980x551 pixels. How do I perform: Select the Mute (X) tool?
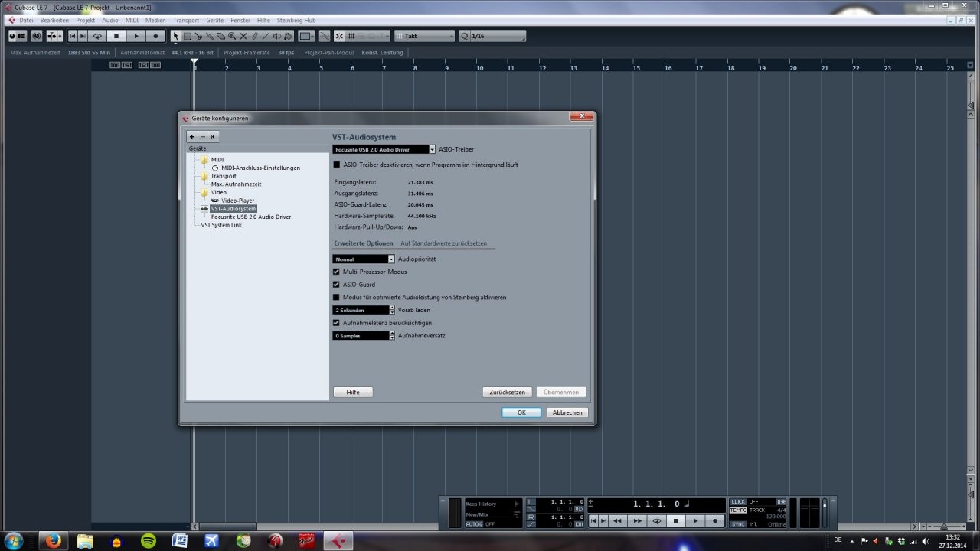pos(243,36)
